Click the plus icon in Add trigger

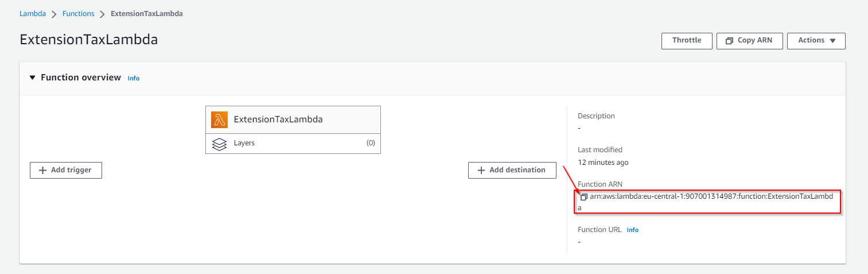pyautogui.click(x=42, y=170)
